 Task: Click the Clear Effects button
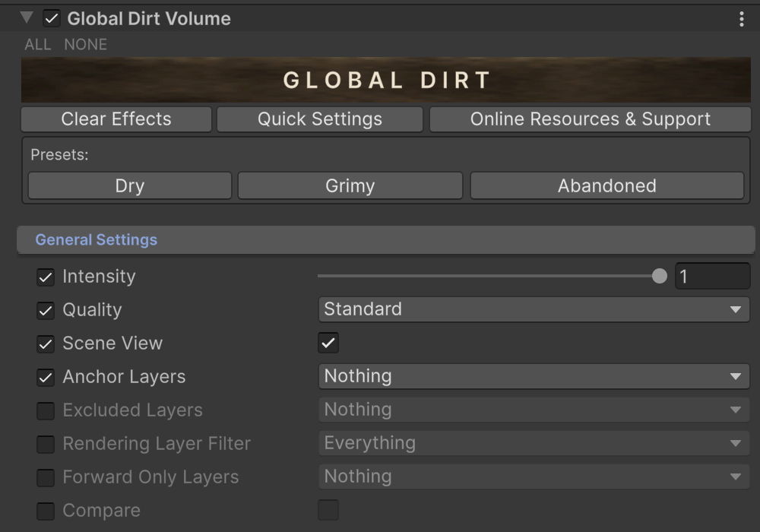pos(116,119)
